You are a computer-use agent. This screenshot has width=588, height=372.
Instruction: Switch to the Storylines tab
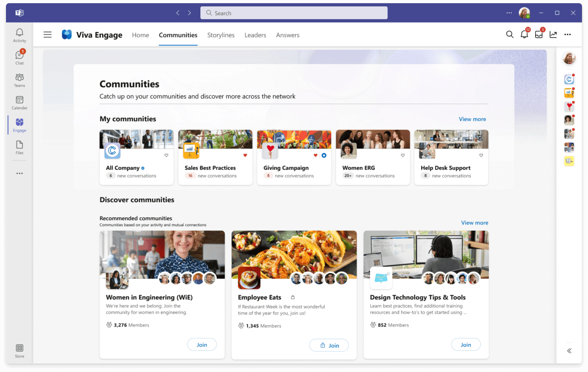[x=220, y=35]
